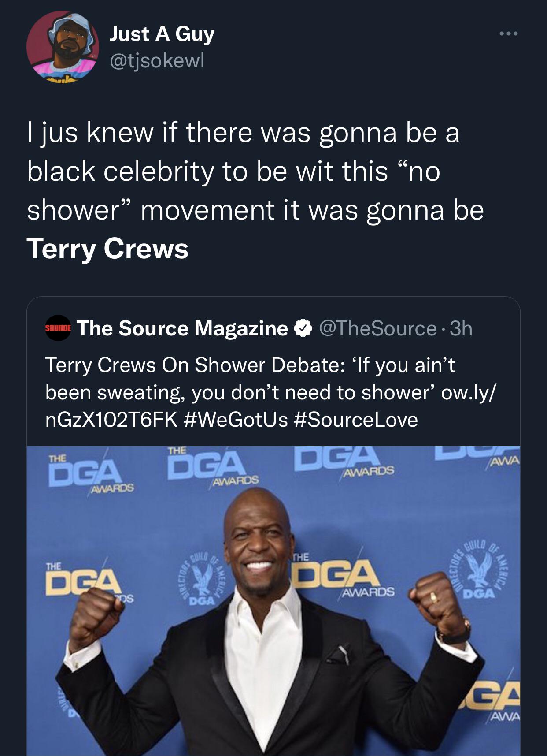
Task: Open the @tjsokewl handle
Action: point(157,61)
